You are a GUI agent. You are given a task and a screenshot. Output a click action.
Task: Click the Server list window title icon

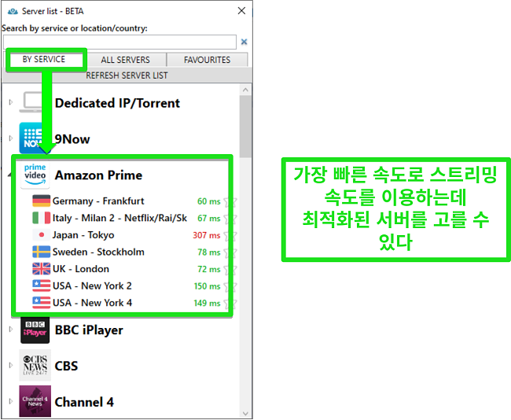[x=13, y=12]
